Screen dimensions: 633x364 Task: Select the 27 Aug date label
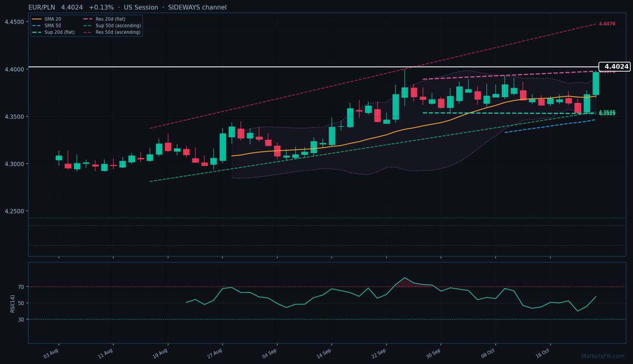(215, 353)
